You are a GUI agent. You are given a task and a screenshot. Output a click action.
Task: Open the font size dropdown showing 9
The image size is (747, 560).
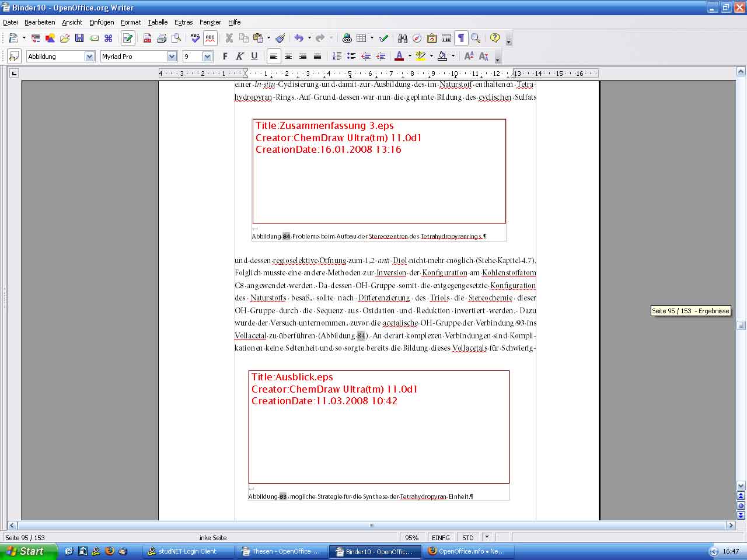(x=207, y=57)
